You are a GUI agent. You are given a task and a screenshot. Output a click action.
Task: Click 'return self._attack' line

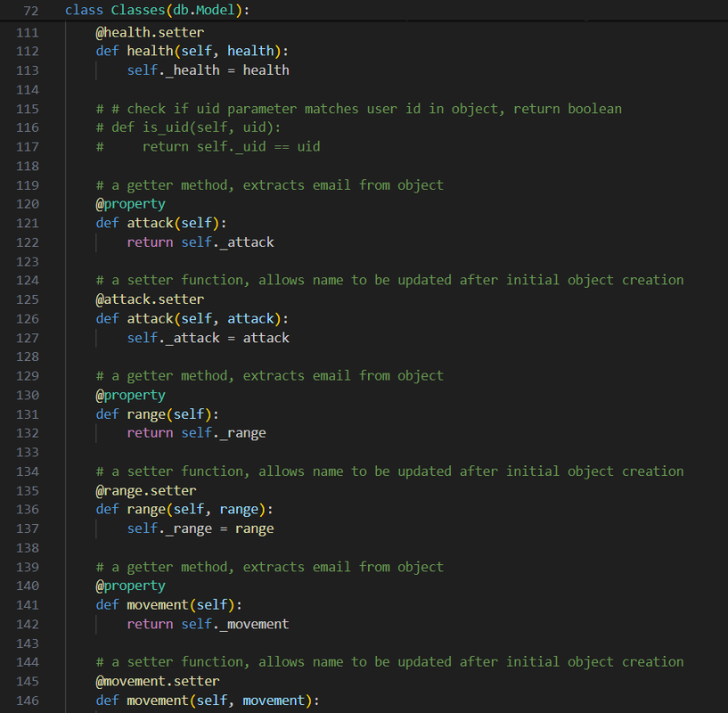(200, 242)
